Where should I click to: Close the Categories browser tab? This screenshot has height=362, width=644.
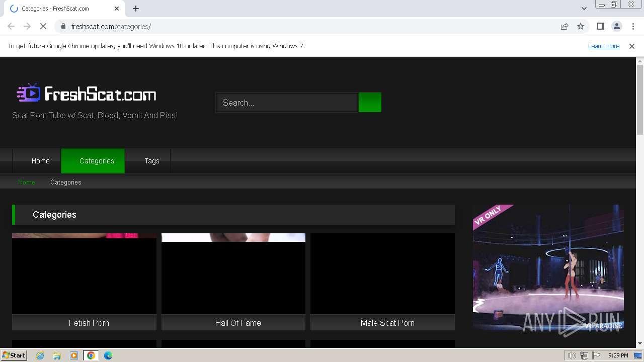117,9
